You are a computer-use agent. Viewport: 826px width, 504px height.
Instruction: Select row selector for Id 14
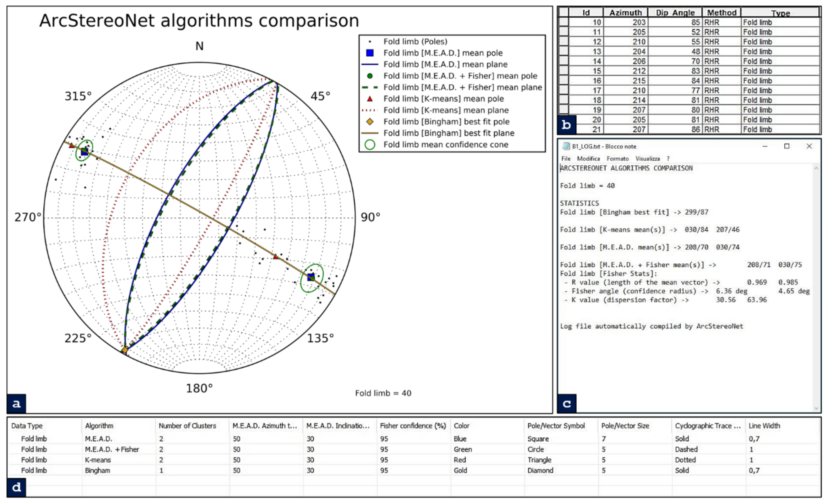[563, 61]
